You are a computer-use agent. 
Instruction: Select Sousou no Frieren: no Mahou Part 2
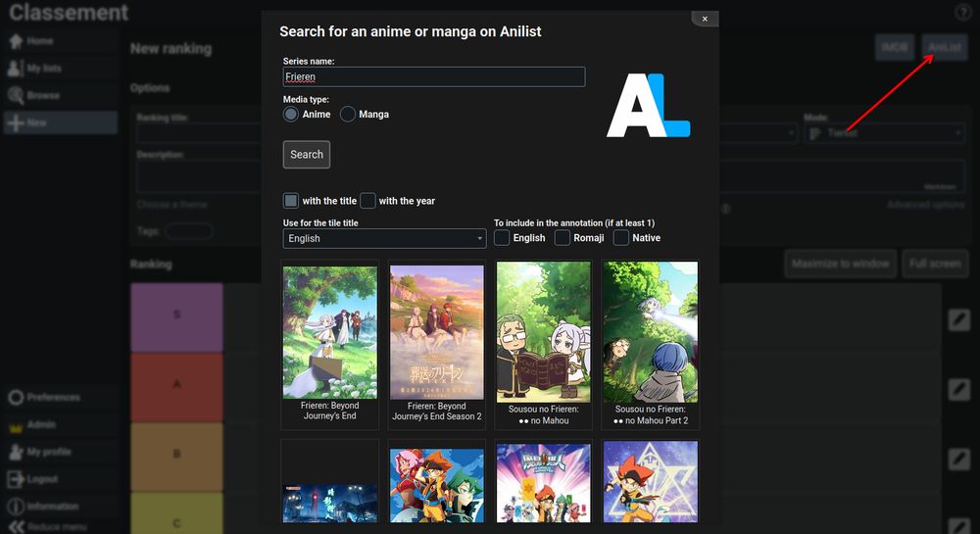pyautogui.click(x=650, y=345)
